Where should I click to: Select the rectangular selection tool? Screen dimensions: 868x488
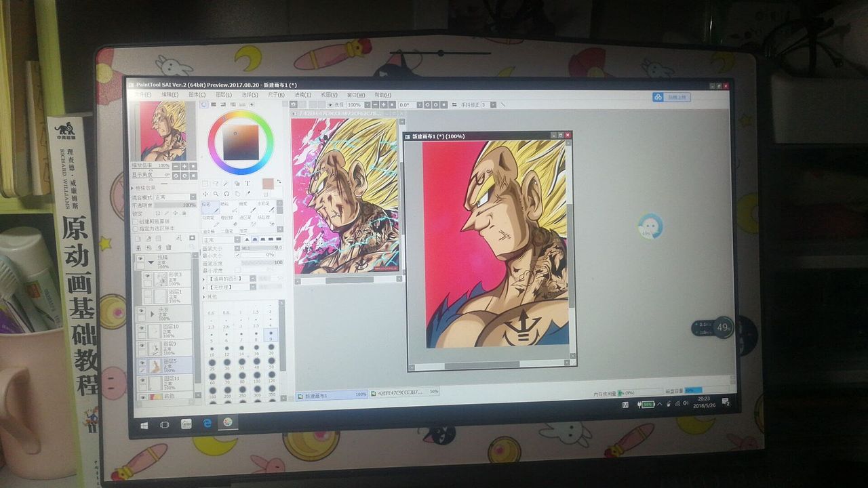[x=205, y=183]
